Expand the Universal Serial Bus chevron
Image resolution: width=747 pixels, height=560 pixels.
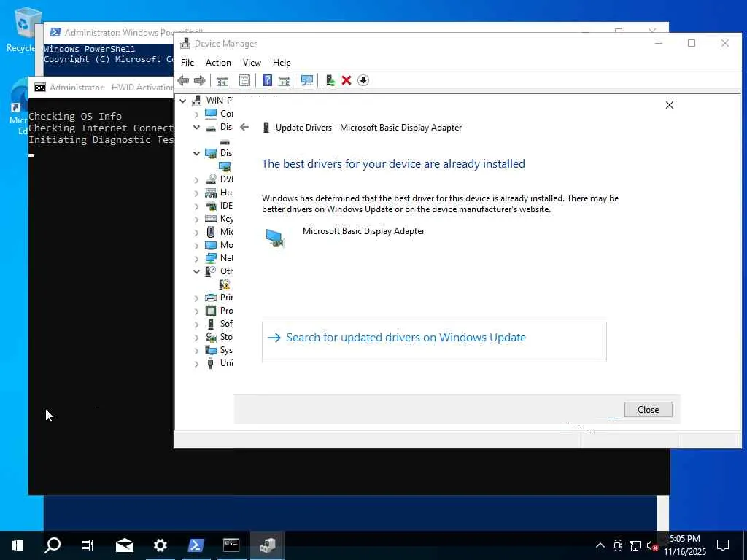click(x=196, y=364)
